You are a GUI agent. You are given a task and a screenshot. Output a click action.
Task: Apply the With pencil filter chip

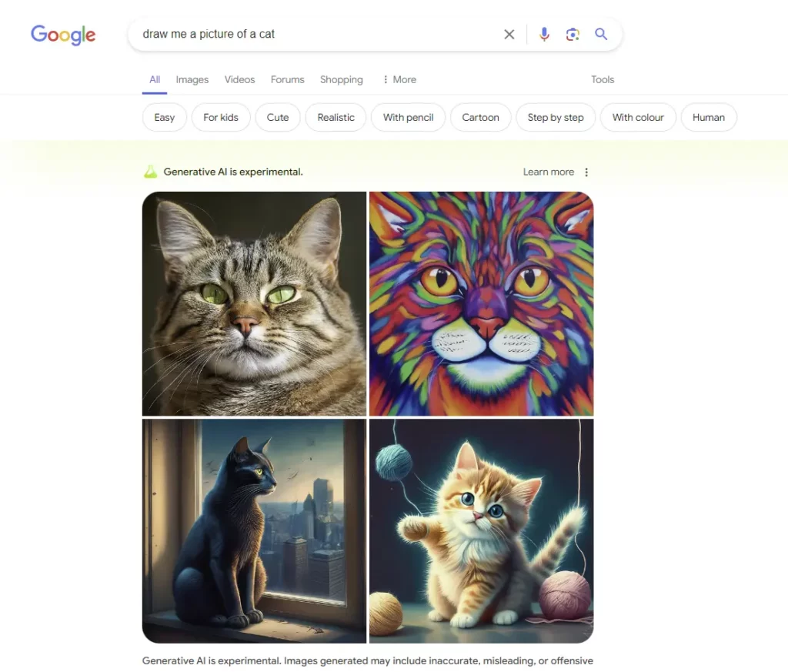408,118
